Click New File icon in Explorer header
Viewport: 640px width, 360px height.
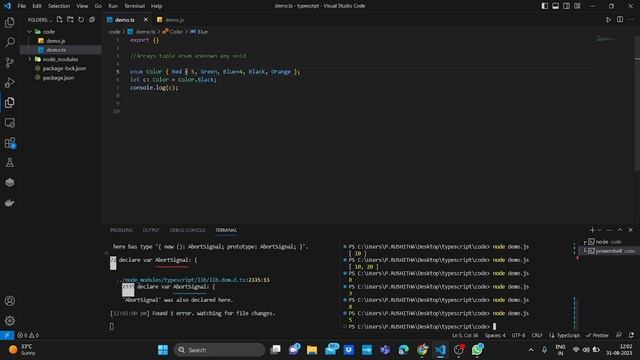[60, 20]
